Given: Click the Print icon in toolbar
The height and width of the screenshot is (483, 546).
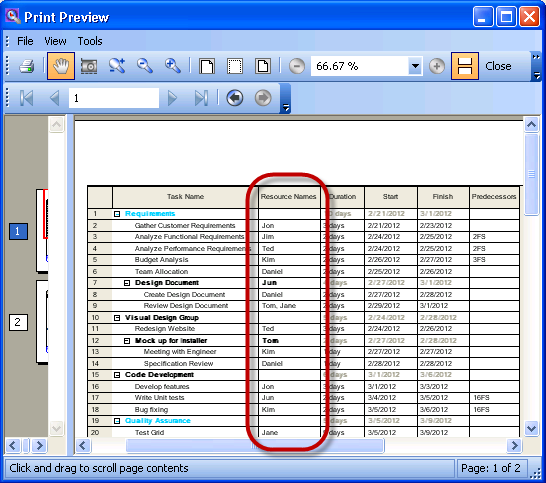Looking at the screenshot, I should [27, 66].
